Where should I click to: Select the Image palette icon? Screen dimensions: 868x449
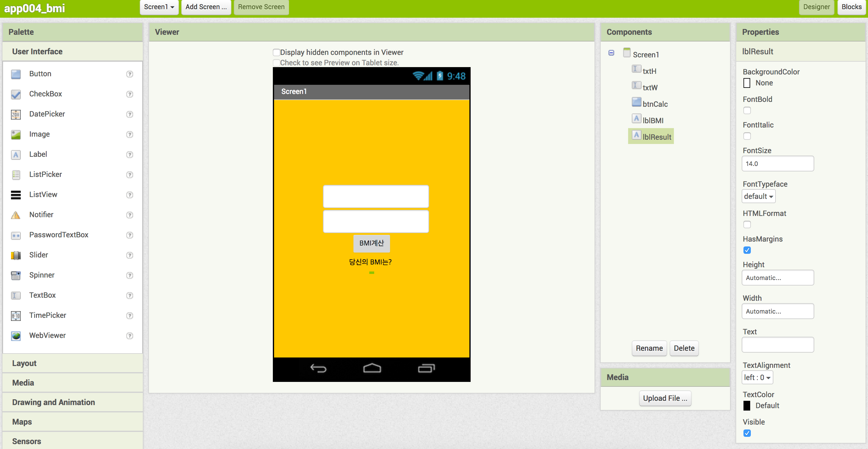(x=16, y=135)
